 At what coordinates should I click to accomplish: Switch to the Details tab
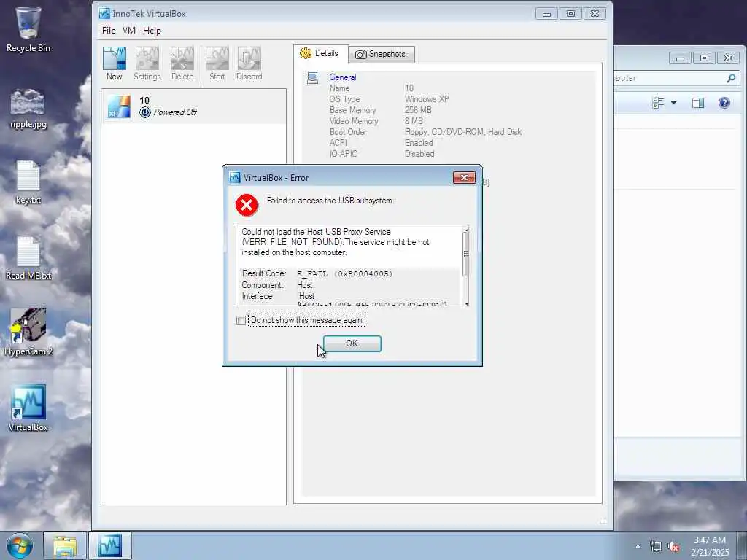click(x=321, y=53)
